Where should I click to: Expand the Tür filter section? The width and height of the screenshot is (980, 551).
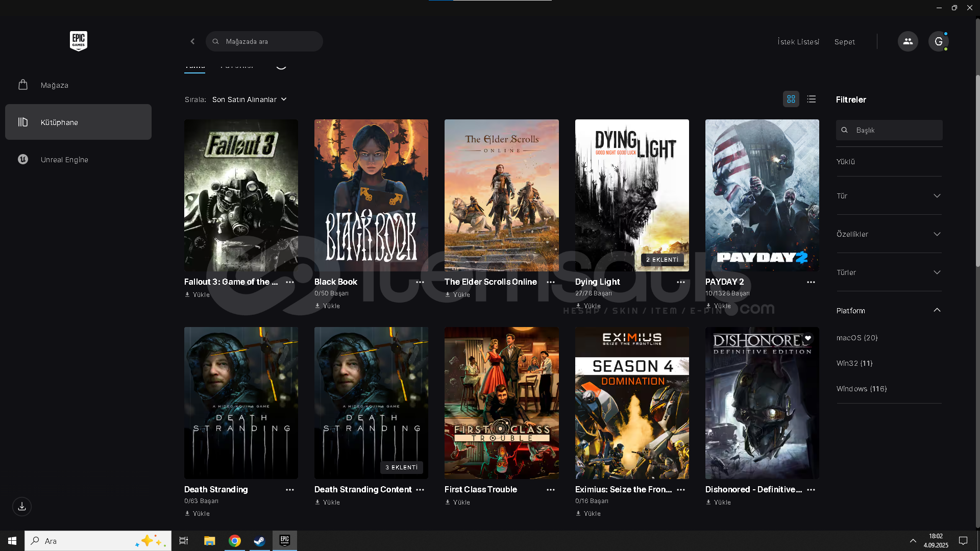point(889,196)
